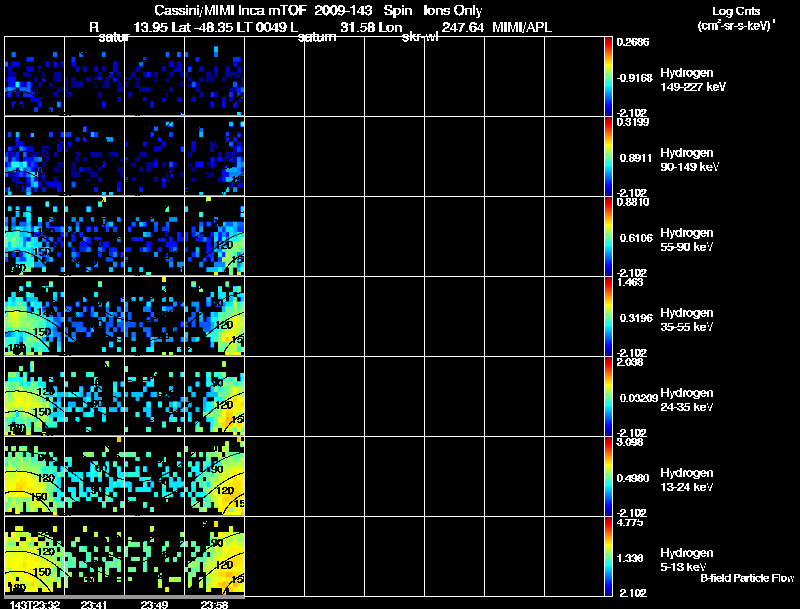This screenshot has width=800, height=609.
Task: Click the 1.338 colorbar value
Action: coord(630,558)
